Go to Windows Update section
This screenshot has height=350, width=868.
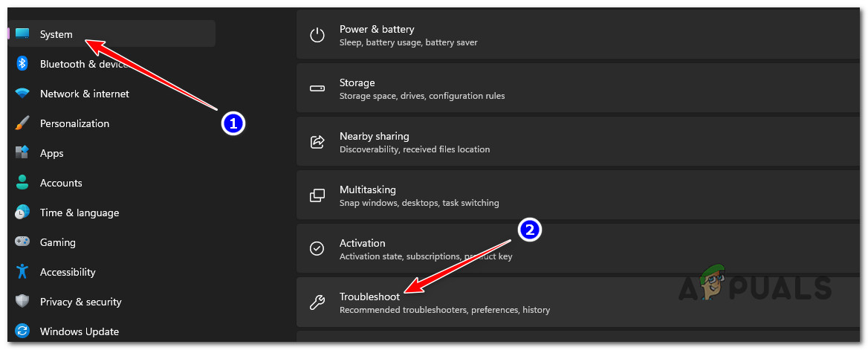point(79,331)
